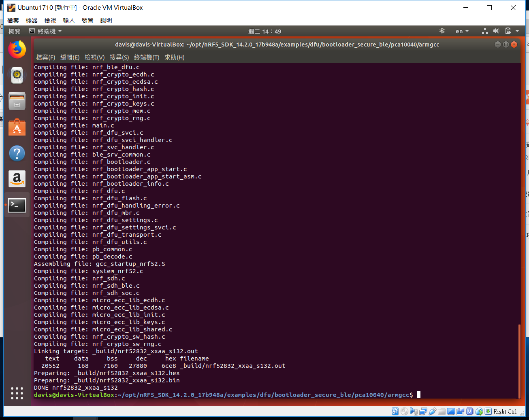Open the 裝置 menu in VirtualBox
The width and height of the screenshot is (529, 420).
87,20
